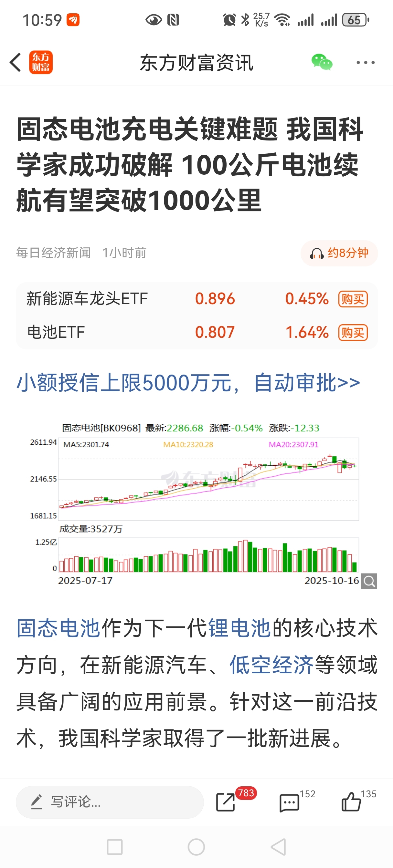Open the 新能源车龙头ETF quote row
Viewport: 393px width, 868px height.
coord(197,299)
